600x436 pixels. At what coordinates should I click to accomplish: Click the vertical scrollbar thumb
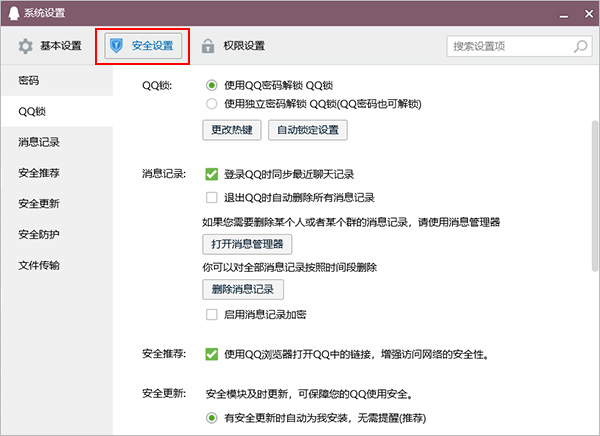pyautogui.click(x=595, y=196)
